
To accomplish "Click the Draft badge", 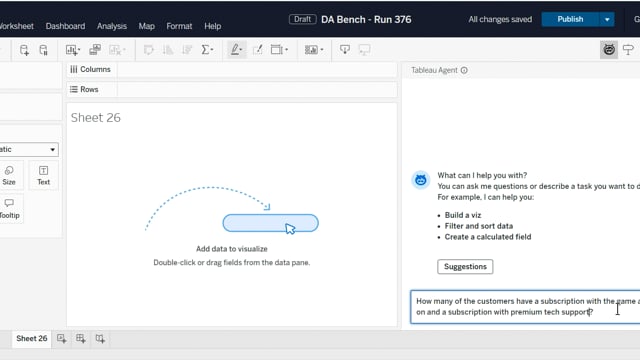I will pyautogui.click(x=302, y=19).
